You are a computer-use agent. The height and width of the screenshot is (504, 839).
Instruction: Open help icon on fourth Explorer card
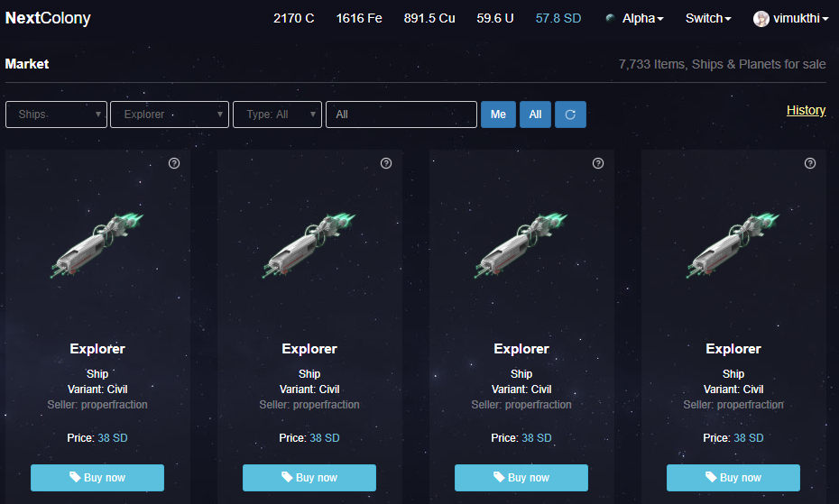click(x=810, y=163)
